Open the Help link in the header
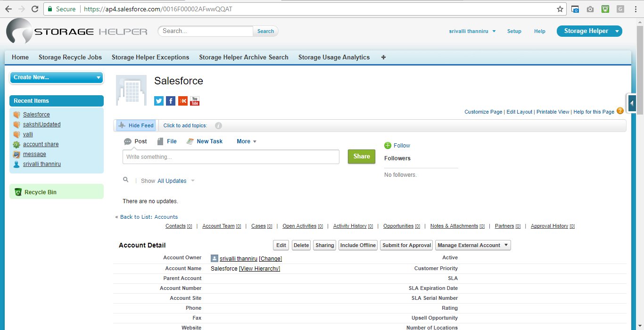644x330 pixels. tap(540, 31)
